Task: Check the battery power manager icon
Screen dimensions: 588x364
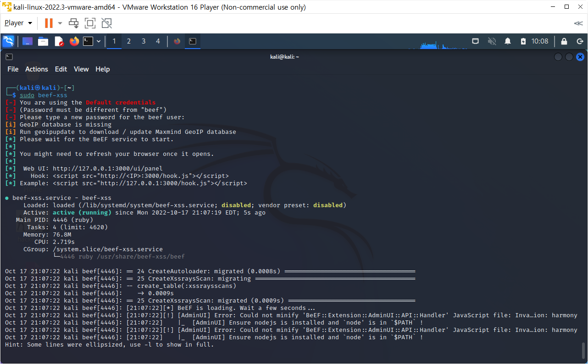Action: click(x=523, y=41)
